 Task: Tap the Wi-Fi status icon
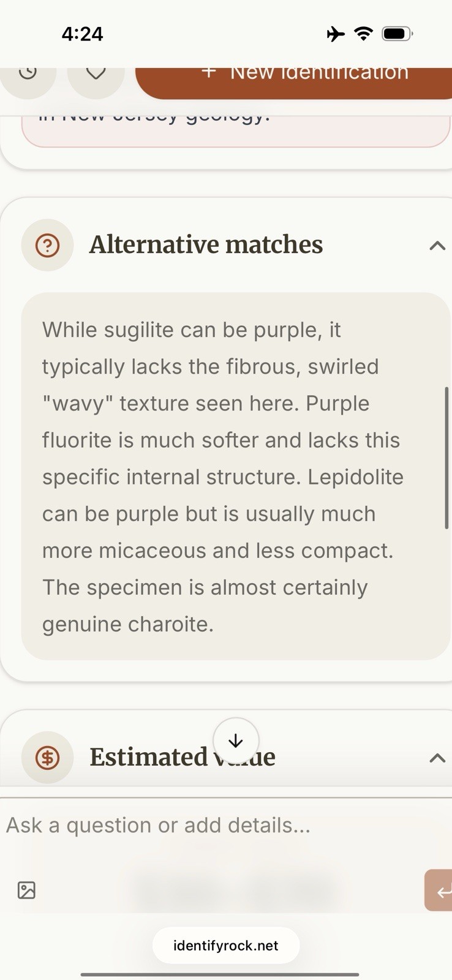coord(364,34)
